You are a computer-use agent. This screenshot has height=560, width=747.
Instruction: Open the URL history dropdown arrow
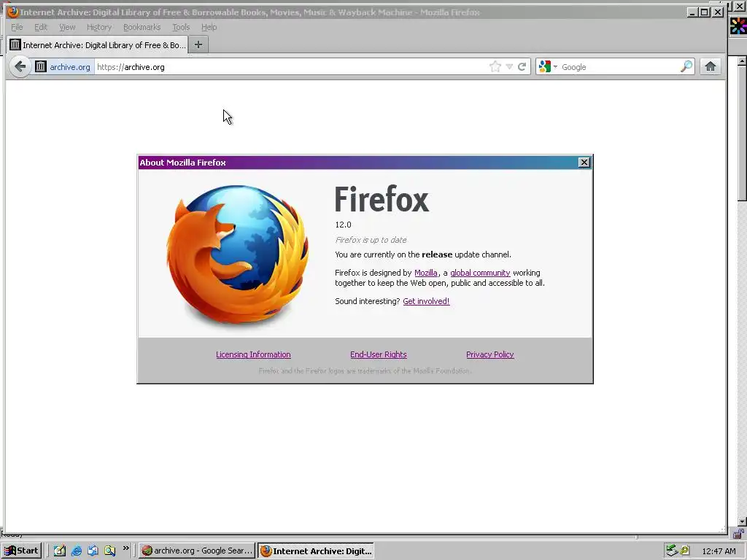point(509,66)
